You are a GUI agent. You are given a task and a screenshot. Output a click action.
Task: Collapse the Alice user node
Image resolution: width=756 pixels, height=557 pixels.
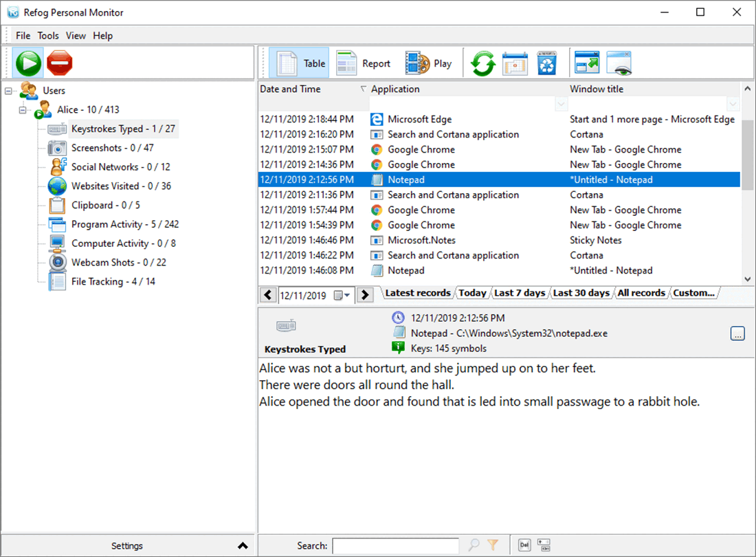[22, 110]
